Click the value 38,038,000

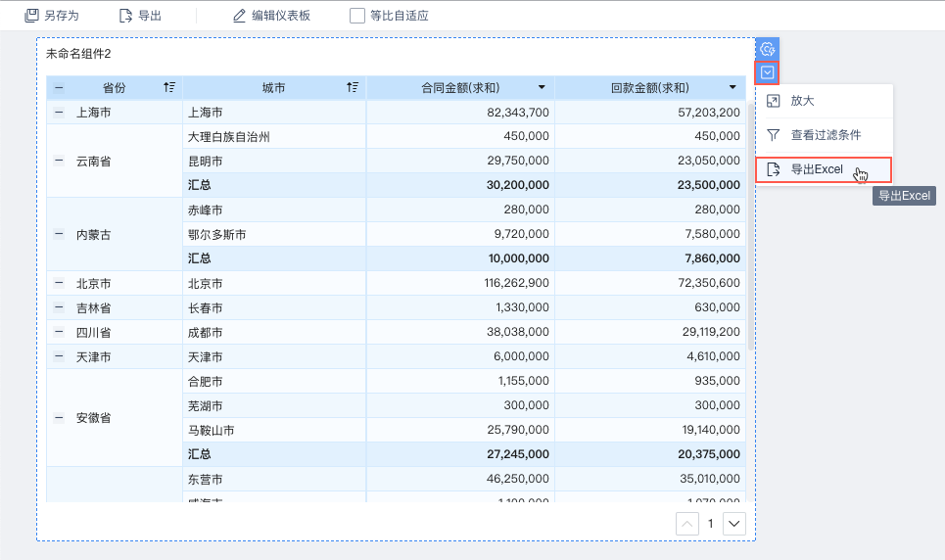[x=518, y=332]
